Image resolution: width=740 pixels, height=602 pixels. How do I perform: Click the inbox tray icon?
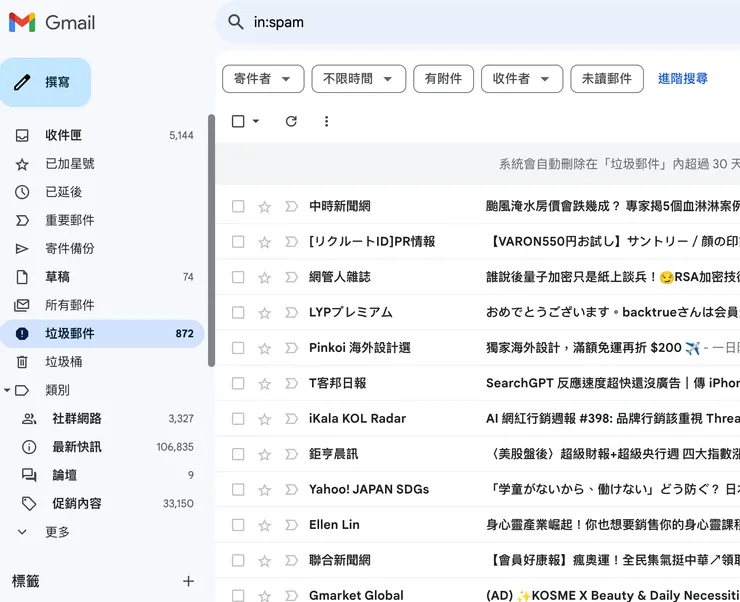(x=22, y=135)
